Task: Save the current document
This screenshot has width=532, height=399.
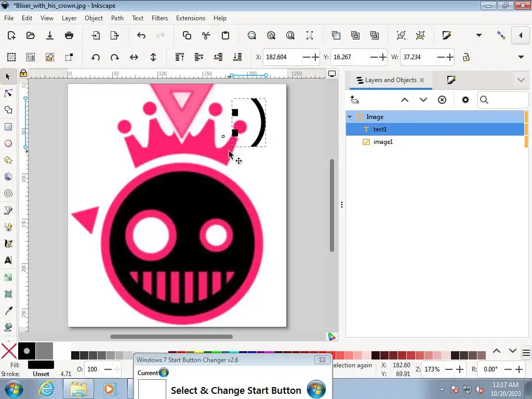Action: tap(50, 35)
